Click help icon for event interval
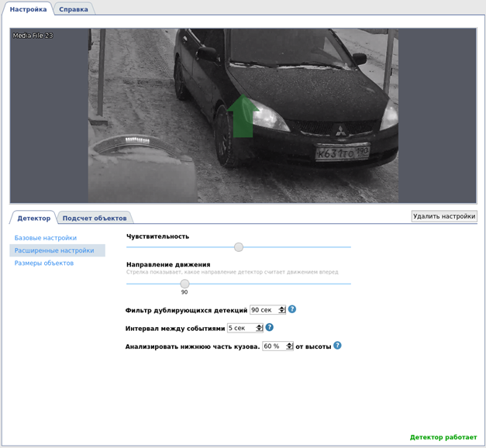Viewport: 486px width, 448px height. point(270,328)
